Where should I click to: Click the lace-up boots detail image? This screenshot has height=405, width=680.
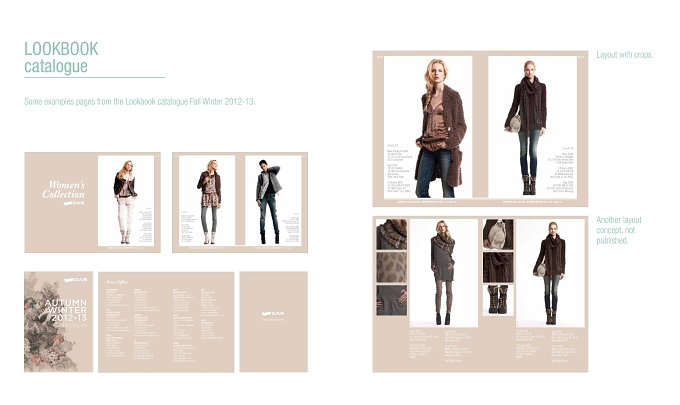[x=498, y=300]
